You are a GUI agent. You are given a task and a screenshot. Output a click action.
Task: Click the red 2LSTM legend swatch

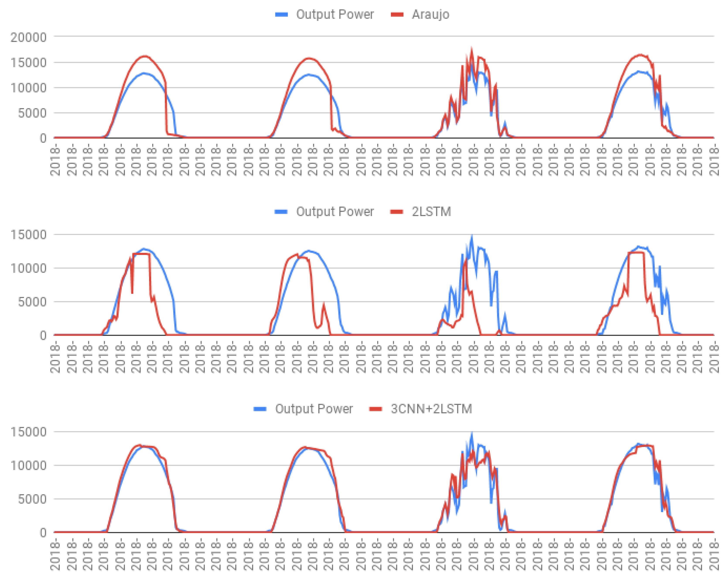coord(397,212)
